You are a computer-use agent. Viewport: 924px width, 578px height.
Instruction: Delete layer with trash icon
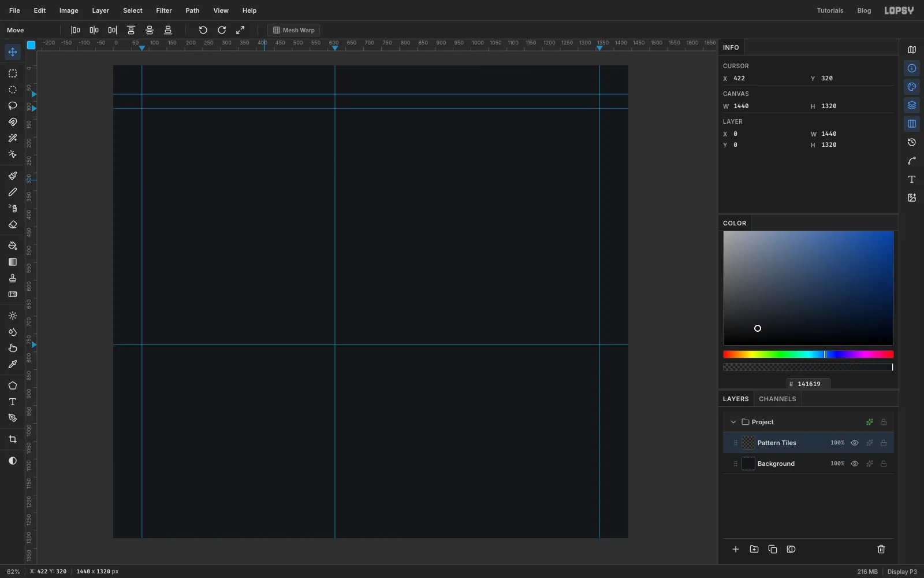click(x=881, y=549)
